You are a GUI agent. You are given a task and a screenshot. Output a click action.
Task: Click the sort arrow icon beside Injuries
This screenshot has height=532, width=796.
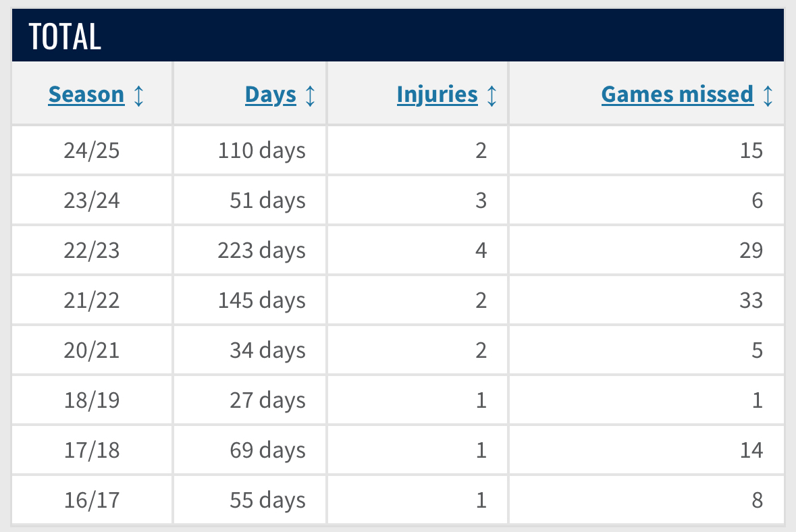pos(492,95)
